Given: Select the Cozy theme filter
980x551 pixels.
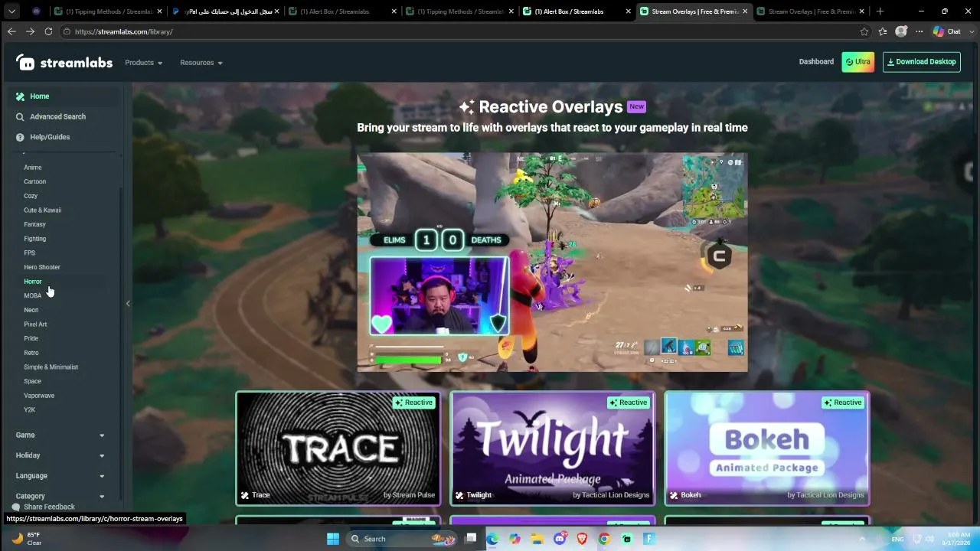Looking at the screenshot, I should pyautogui.click(x=31, y=196).
